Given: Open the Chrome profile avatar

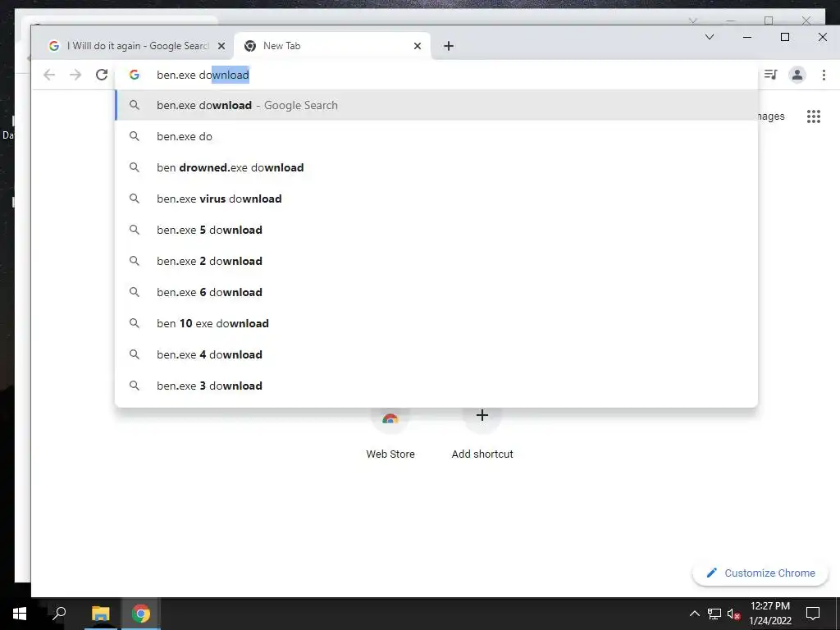Looking at the screenshot, I should [797, 75].
